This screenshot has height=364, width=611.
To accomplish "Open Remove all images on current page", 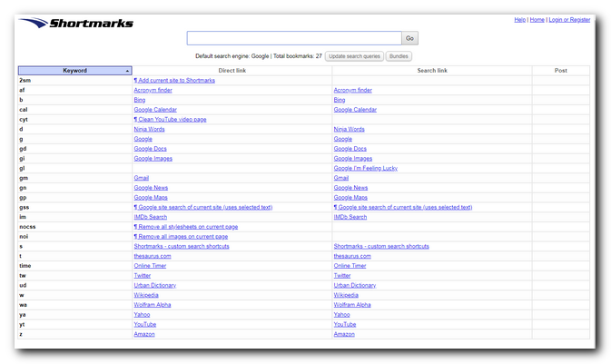I will tap(181, 237).
